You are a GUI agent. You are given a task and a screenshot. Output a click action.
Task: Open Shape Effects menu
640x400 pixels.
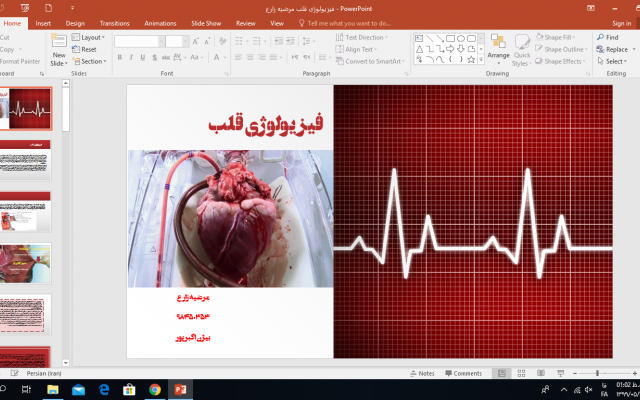[560, 61]
